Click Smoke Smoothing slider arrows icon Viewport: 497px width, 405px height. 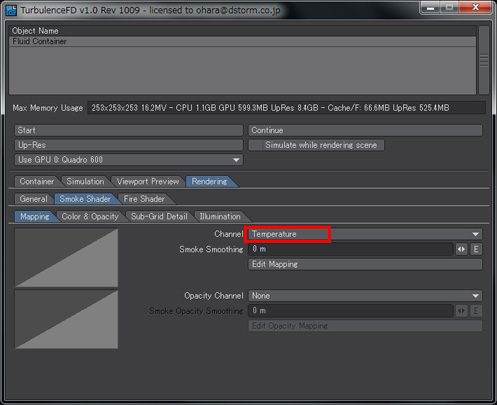click(x=461, y=249)
